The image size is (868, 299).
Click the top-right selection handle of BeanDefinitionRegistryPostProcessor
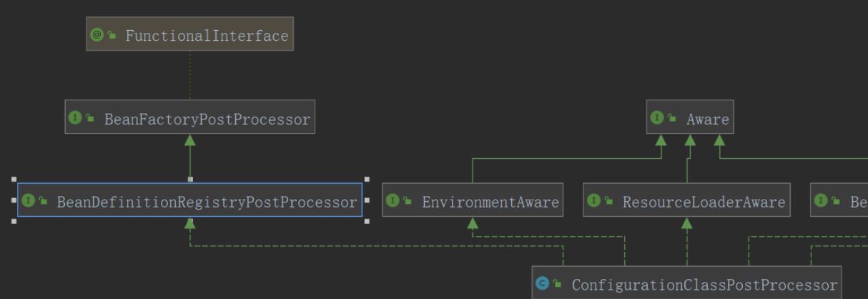tap(367, 180)
